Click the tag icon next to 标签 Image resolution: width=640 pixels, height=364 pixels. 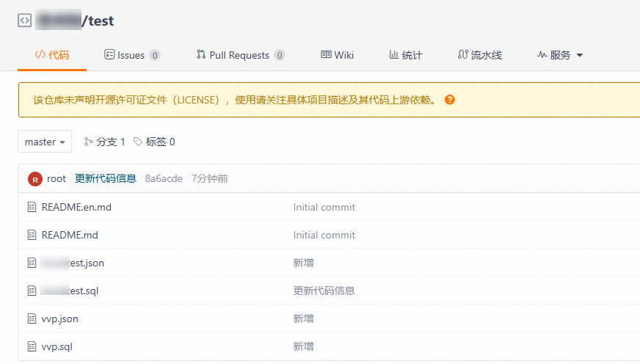pos(138,142)
